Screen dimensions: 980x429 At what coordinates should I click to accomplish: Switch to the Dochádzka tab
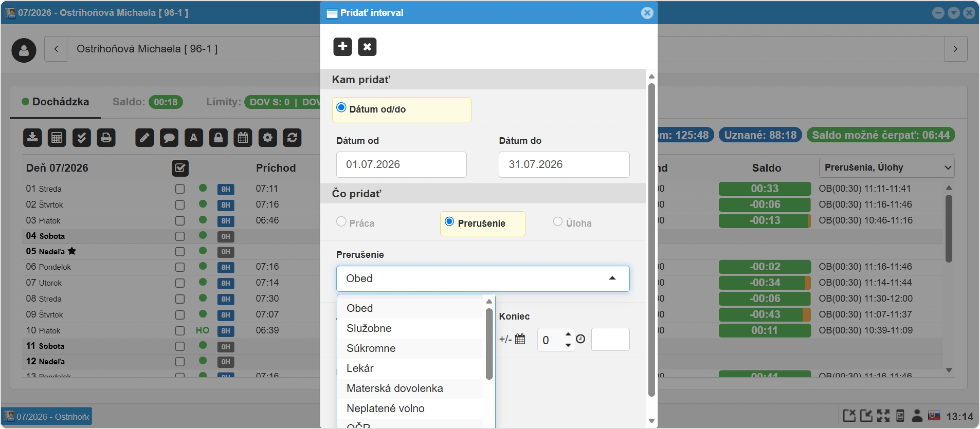click(56, 102)
